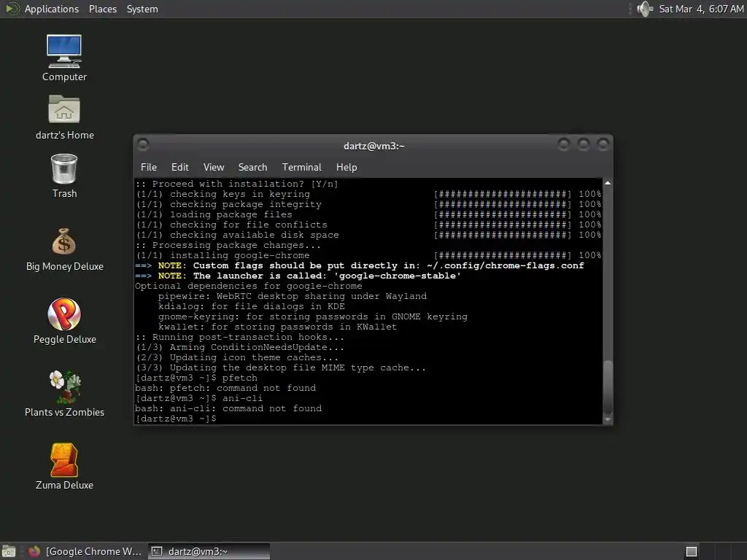Open the Places menu
This screenshot has height=560, width=747.
tap(102, 9)
